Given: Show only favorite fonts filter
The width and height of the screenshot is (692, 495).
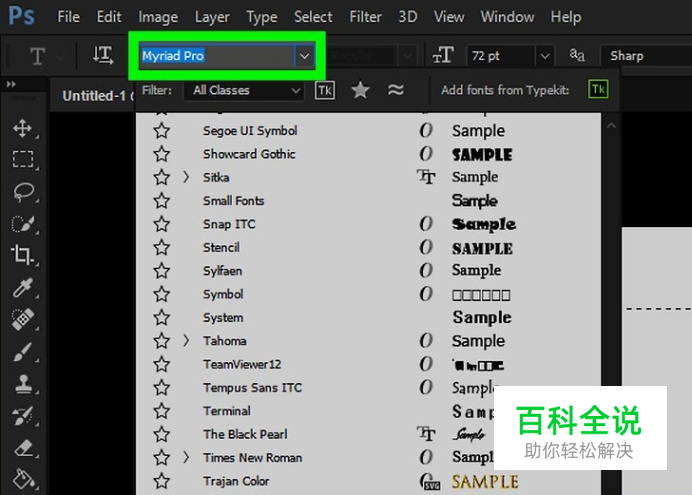Looking at the screenshot, I should (x=360, y=90).
